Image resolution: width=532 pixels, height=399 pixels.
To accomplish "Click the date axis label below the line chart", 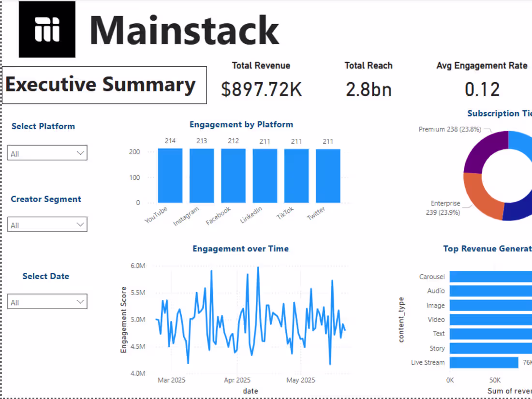I will coord(251,391).
